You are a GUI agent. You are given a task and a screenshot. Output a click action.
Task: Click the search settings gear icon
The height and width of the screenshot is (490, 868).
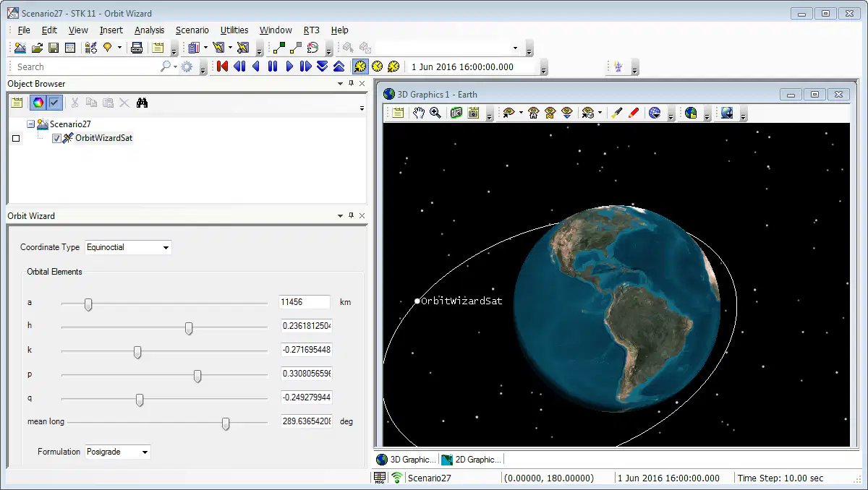pos(187,66)
